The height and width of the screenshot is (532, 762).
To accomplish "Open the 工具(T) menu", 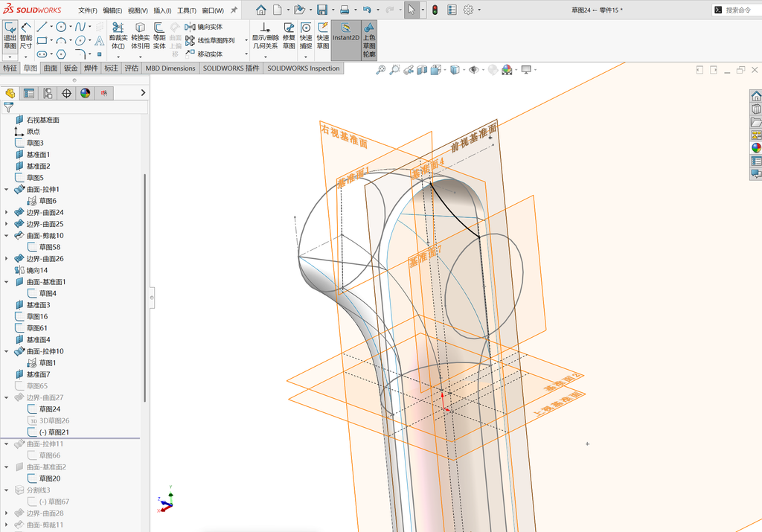I will 187,10.
